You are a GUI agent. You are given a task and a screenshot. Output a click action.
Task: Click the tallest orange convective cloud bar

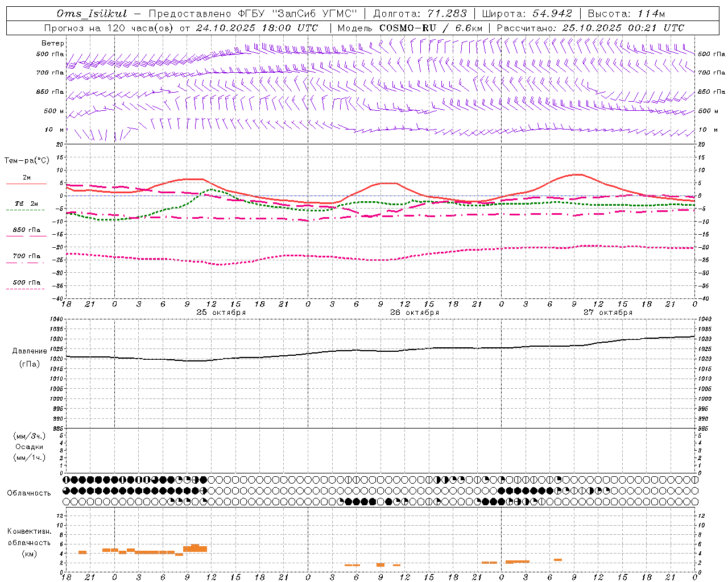pyautogui.click(x=195, y=548)
